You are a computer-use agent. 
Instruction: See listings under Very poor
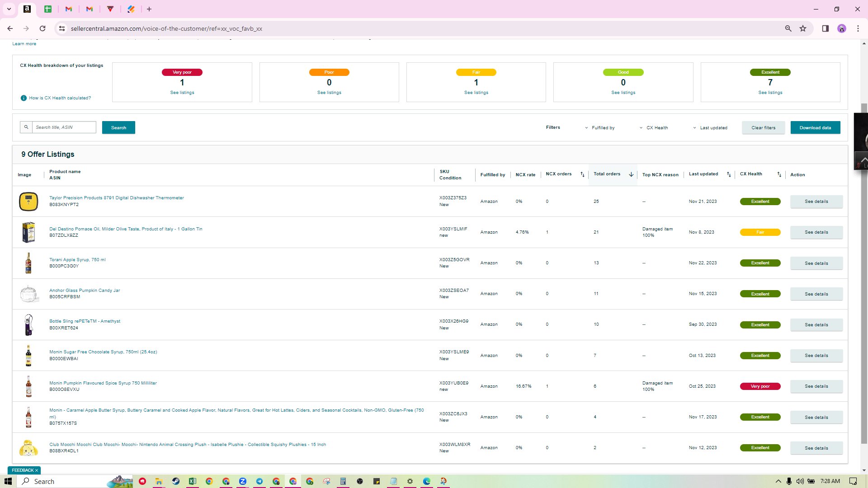(x=182, y=93)
